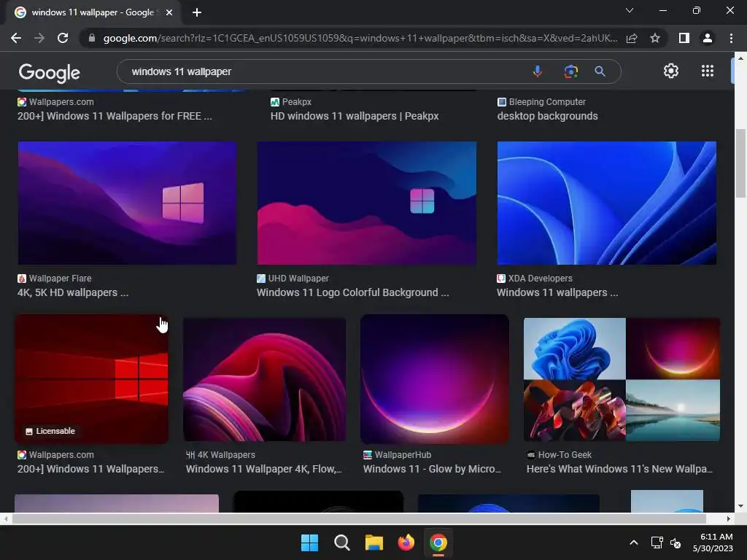Click the 'Peakpx' source name
The width and height of the screenshot is (747, 560).
(296, 102)
